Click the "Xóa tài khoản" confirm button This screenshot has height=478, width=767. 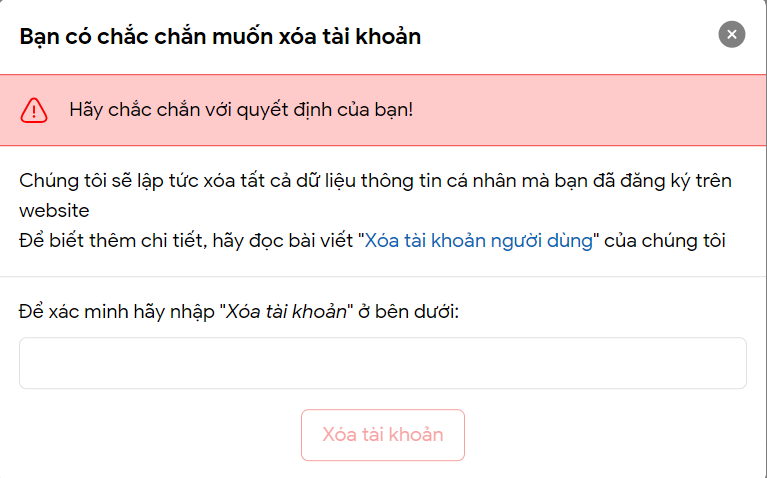(383, 435)
